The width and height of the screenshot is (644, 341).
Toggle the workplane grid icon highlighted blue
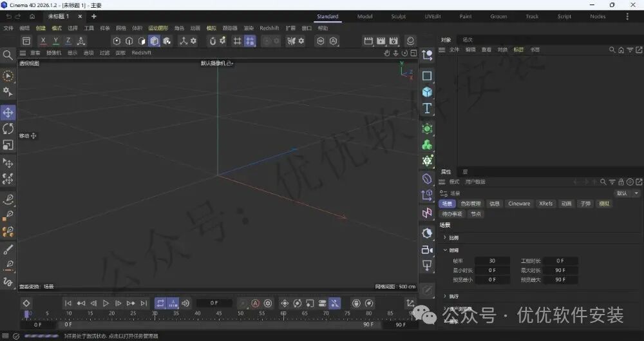tap(250, 41)
